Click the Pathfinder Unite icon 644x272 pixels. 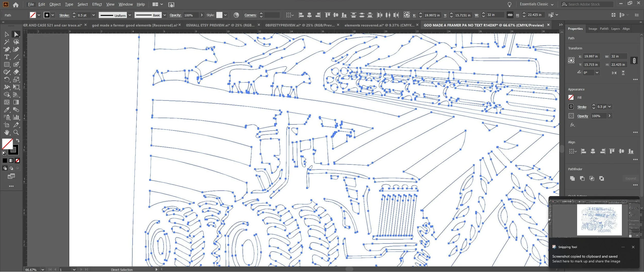[572, 178]
